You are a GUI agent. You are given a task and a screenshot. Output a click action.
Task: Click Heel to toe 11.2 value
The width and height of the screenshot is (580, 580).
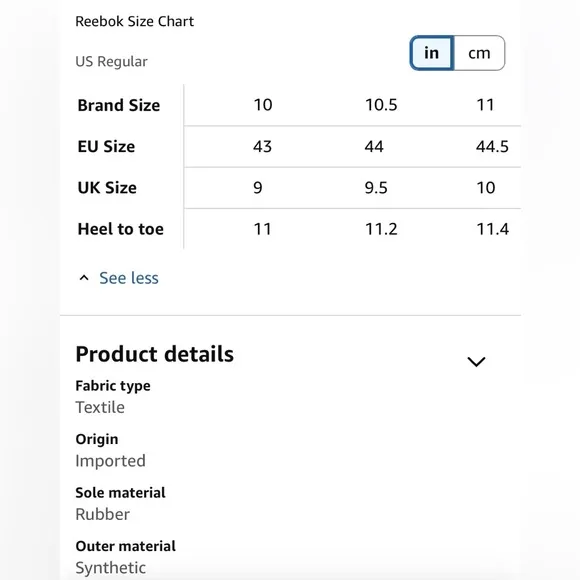[x=381, y=229]
